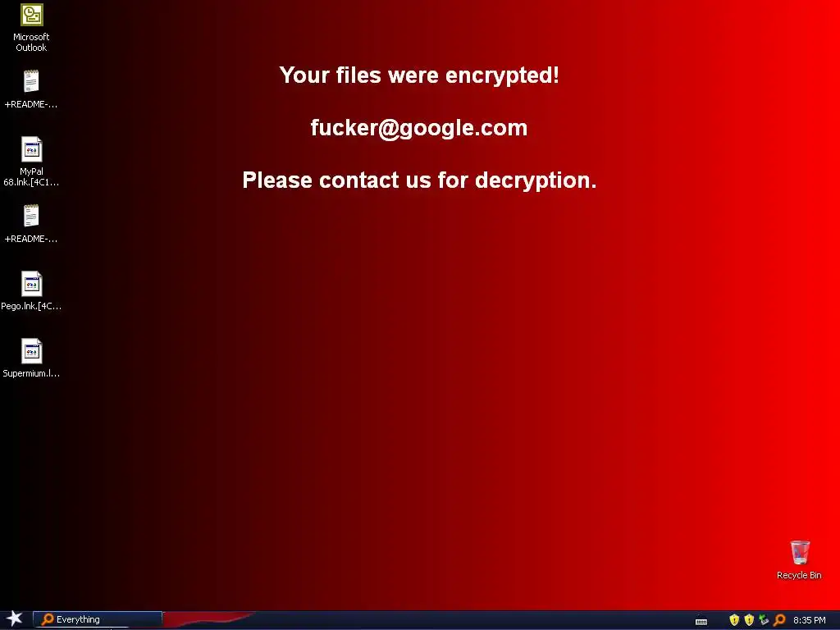
Task: Click the second yellow security shield tray icon
Action: coord(749,620)
